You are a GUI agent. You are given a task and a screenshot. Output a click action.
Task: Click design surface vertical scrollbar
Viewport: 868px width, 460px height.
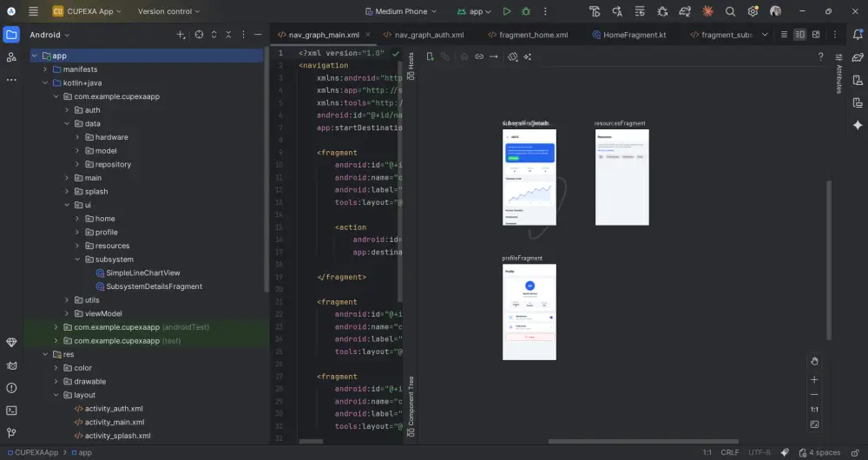tap(829, 260)
